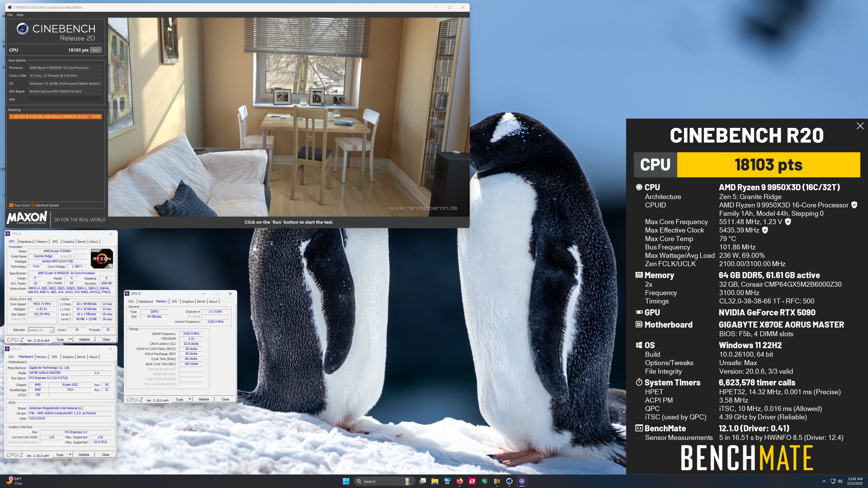Click the Cinebench rendered room preview image
Screen dimensions: 868x488
(288, 117)
